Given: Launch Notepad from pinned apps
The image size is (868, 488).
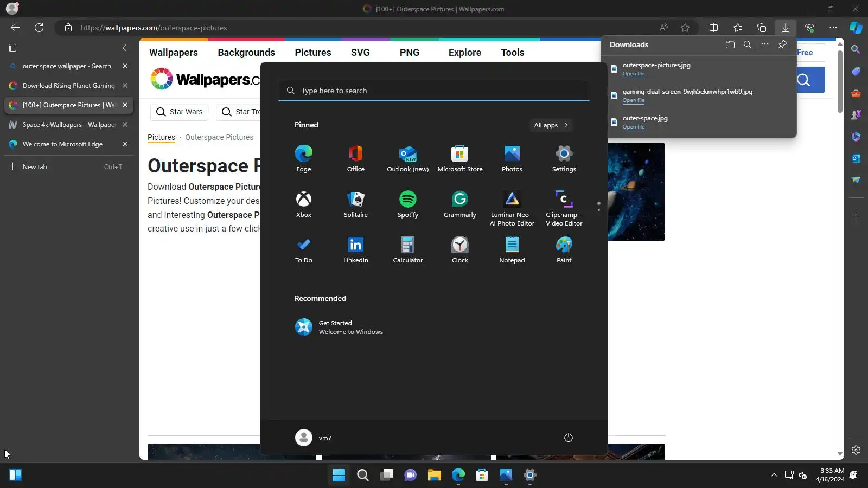Looking at the screenshot, I should tap(512, 249).
